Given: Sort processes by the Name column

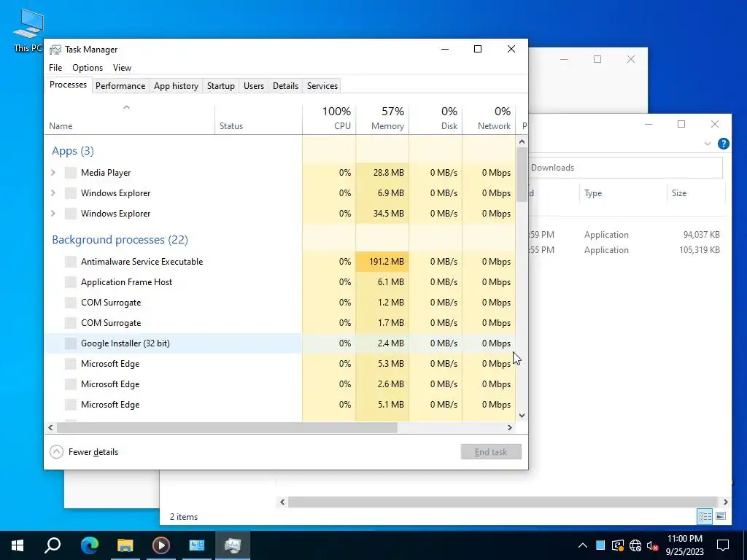Looking at the screenshot, I should (129, 119).
